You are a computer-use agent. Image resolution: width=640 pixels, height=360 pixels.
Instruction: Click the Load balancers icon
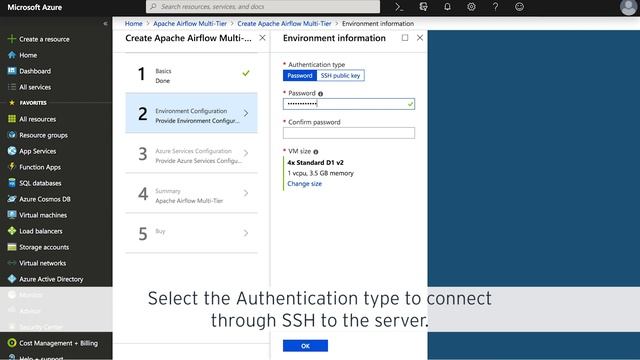(11, 231)
